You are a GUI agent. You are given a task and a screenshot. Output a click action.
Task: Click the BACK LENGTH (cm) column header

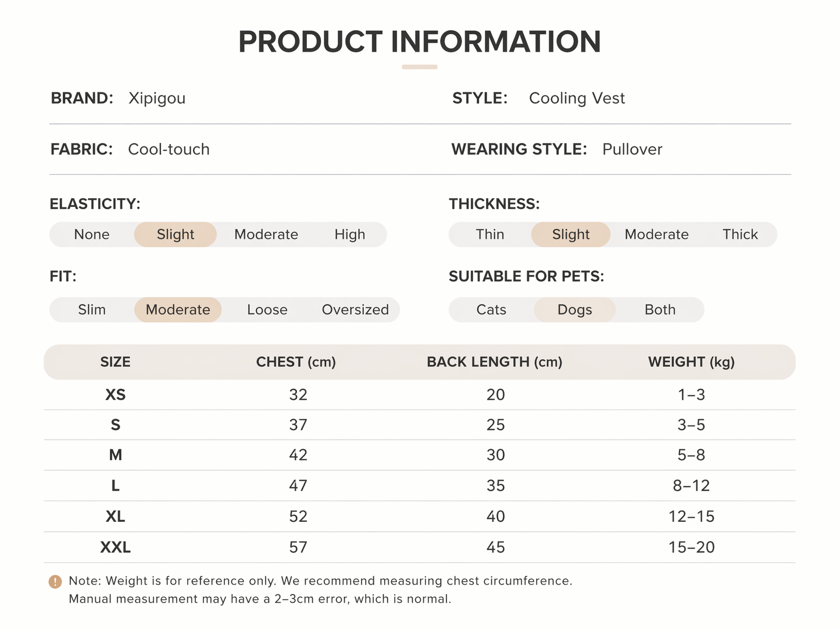point(495,362)
